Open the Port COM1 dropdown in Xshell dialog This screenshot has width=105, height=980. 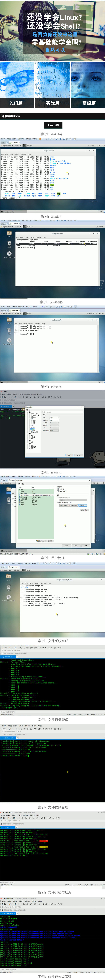(x=54, y=418)
